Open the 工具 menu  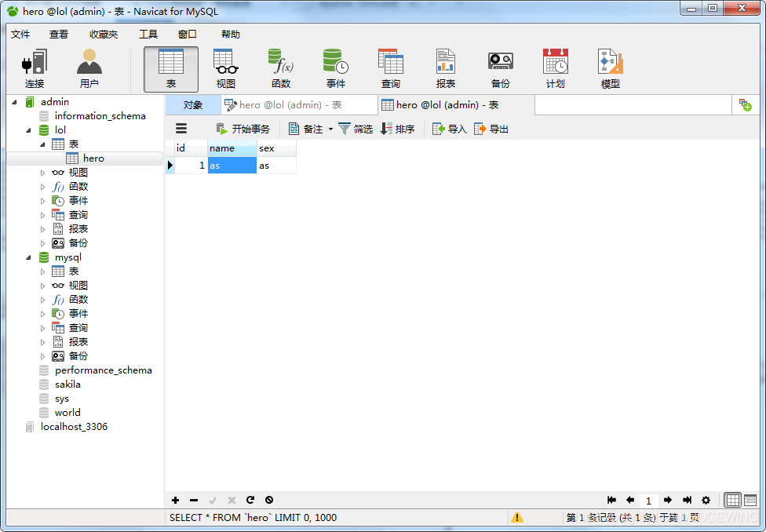point(148,35)
